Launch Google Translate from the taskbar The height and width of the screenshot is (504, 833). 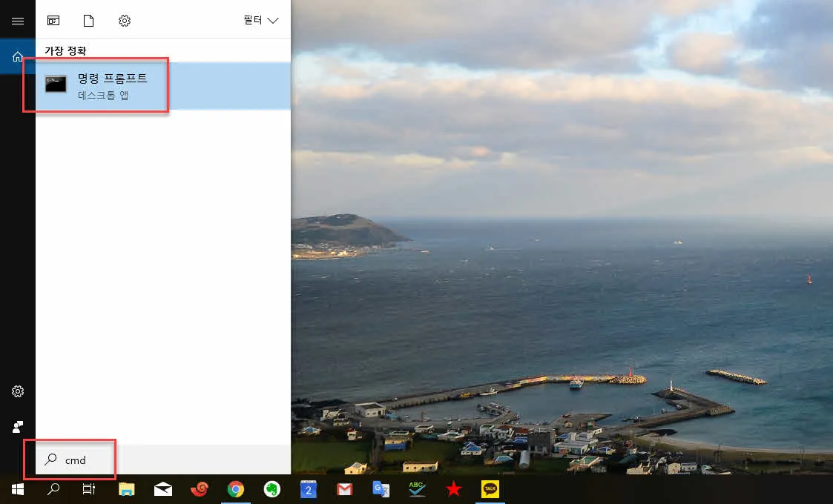(381, 489)
